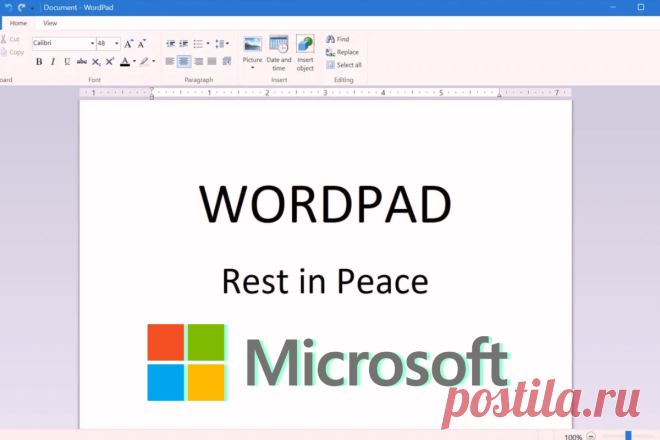Toggle Italic formatting
660x440 pixels.
53,61
